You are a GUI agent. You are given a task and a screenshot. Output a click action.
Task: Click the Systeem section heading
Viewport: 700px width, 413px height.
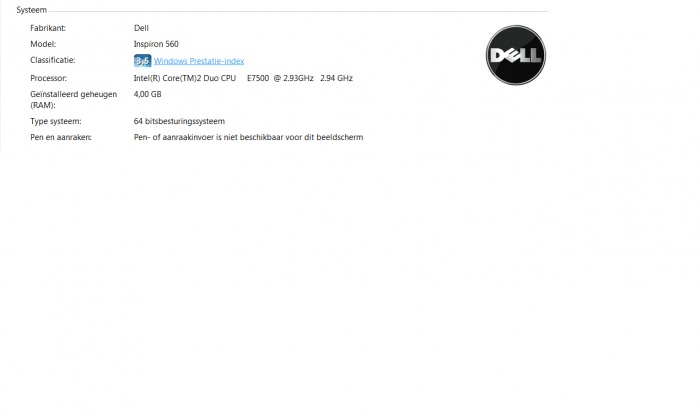[x=31, y=10]
